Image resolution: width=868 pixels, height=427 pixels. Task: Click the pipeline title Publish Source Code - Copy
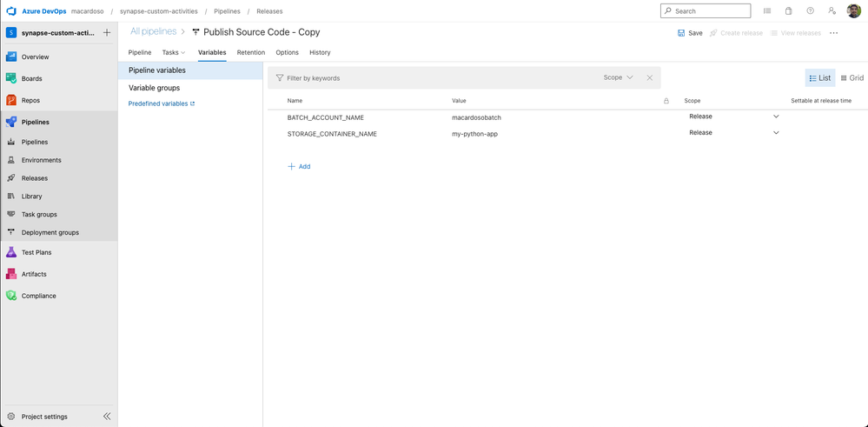(x=262, y=32)
